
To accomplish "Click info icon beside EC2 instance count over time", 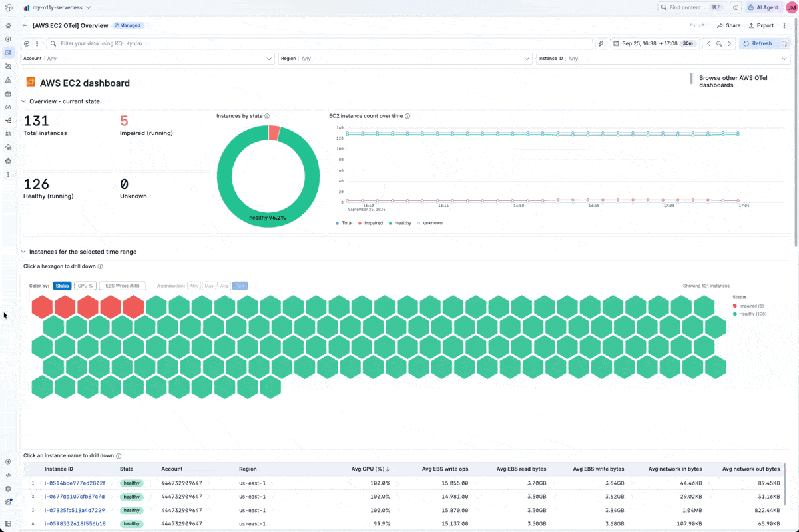I will (x=407, y=116).
